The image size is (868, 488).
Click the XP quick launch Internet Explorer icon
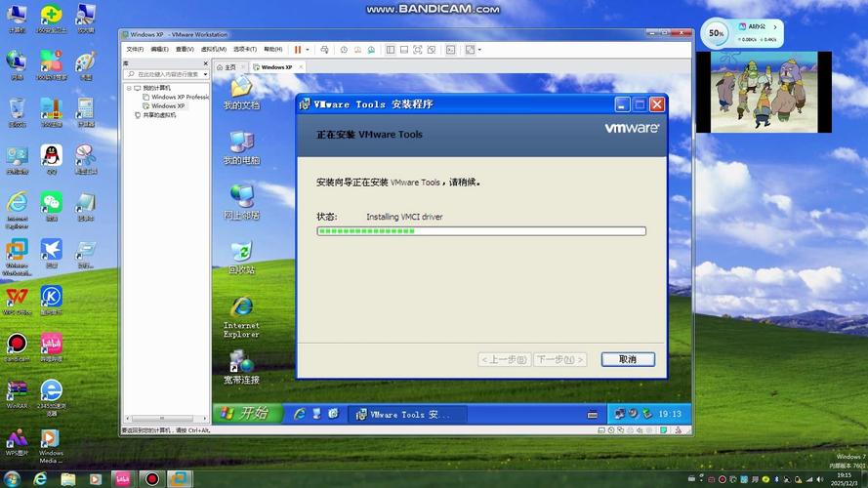(x=300, y=414)
